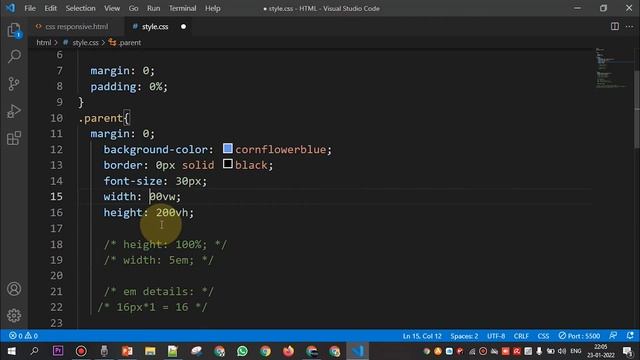Screen dimensions: 640x360
Task: Open the Run and Debug view
Action: point(14,111)
